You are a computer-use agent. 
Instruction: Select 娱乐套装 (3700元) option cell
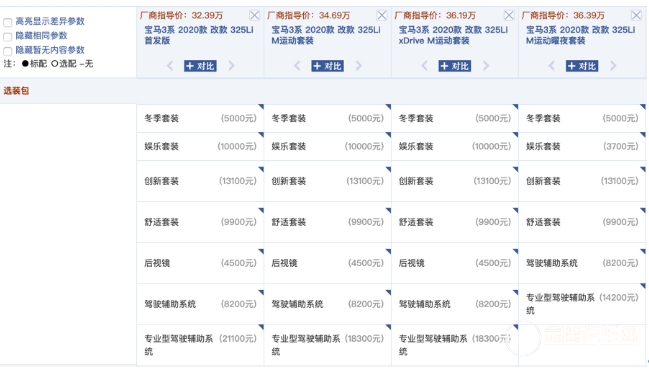582,146
